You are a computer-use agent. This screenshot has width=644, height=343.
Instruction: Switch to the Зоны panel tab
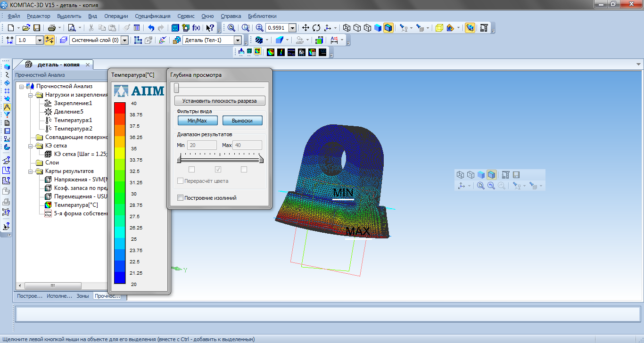83,296
